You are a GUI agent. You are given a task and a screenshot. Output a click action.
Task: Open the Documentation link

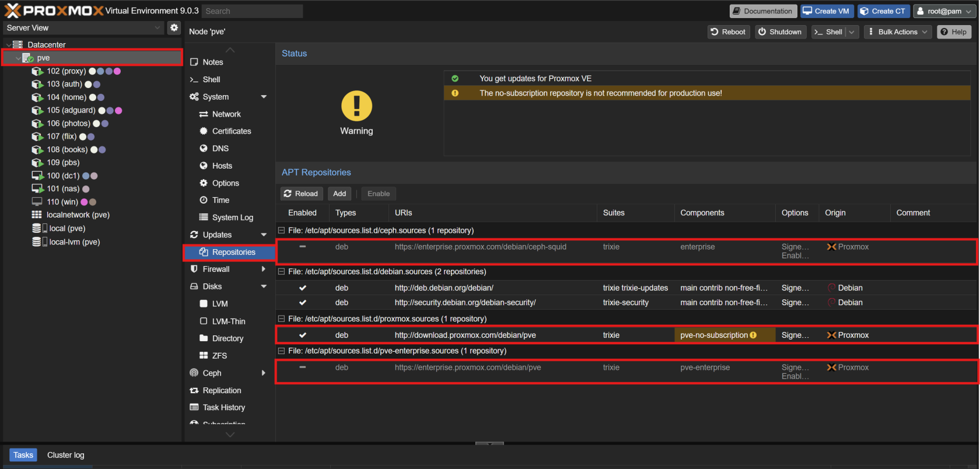pyautogui.click(x=762, y=11)
